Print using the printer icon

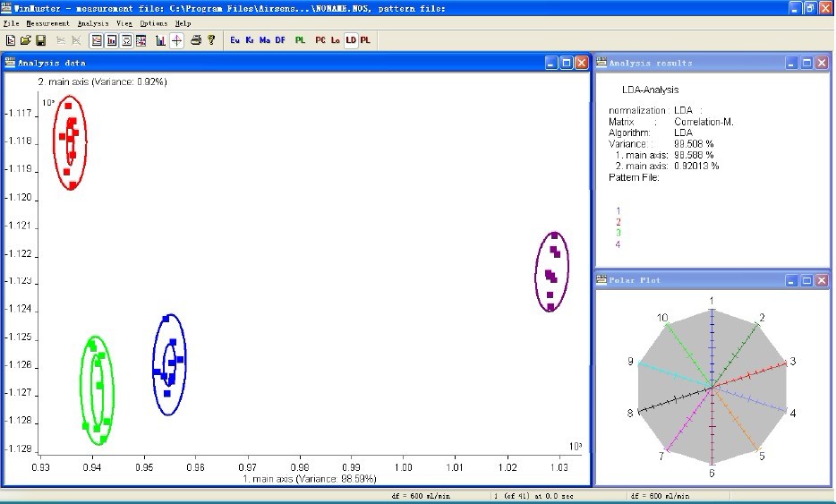click(x=196, y=40)
